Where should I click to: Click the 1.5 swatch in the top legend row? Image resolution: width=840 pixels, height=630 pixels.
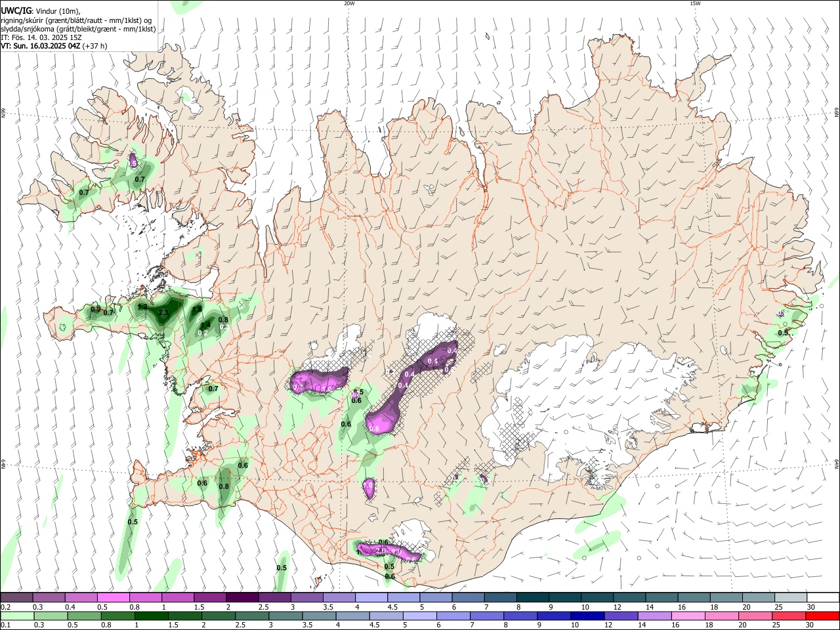[x=209, y=597]
